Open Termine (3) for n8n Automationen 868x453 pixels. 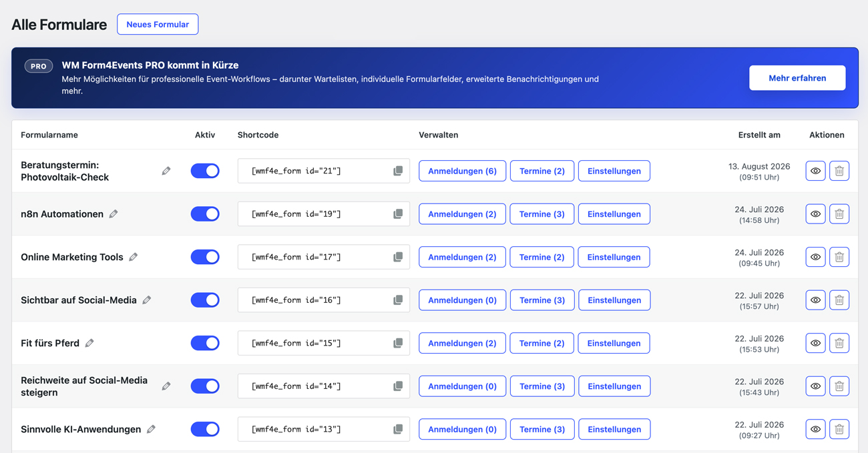tap(541, 214)
